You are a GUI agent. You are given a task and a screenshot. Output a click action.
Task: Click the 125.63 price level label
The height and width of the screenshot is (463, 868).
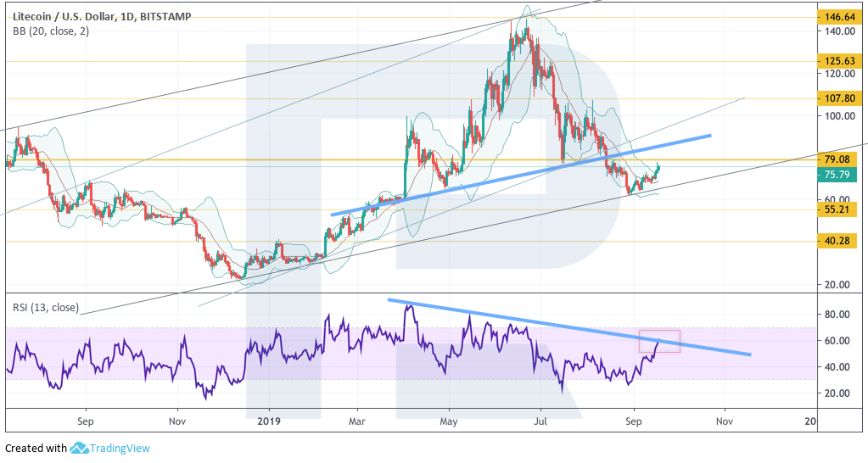pyautogui.click(x=838, y=61)
